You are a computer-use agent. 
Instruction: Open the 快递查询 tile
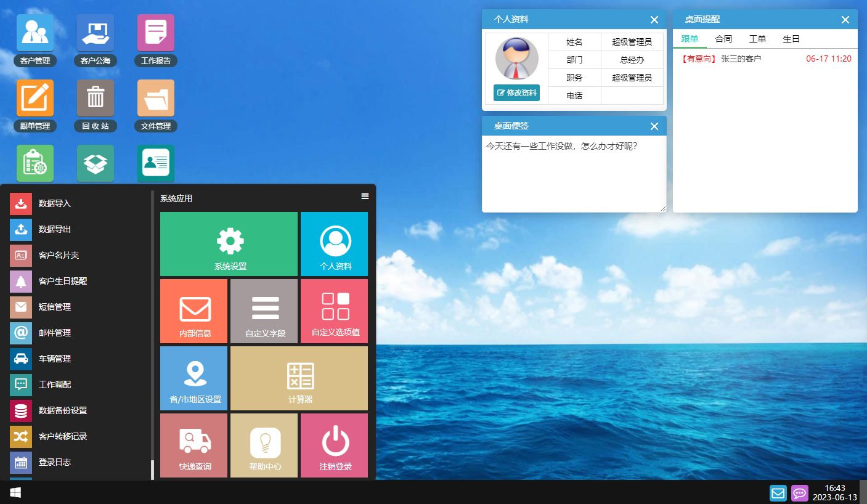(193, 445)
